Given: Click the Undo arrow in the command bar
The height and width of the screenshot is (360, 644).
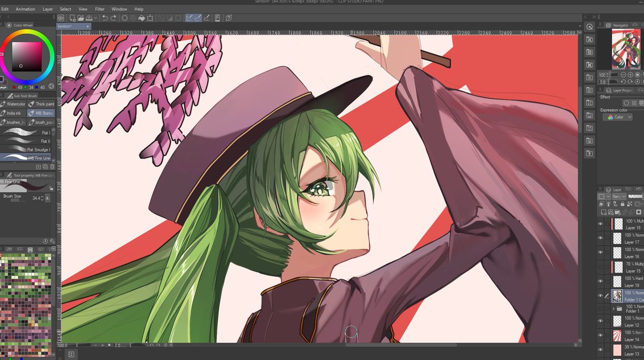Looking at the screenshot, I should pos(105,18).
